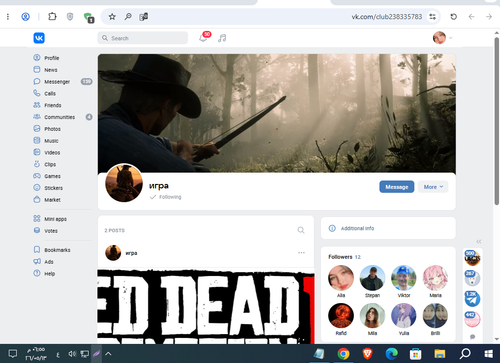This screenshot has width=500, height=363.
Task: Click the browser zoom magnifier icon
Action: click(x=128, y=17)
